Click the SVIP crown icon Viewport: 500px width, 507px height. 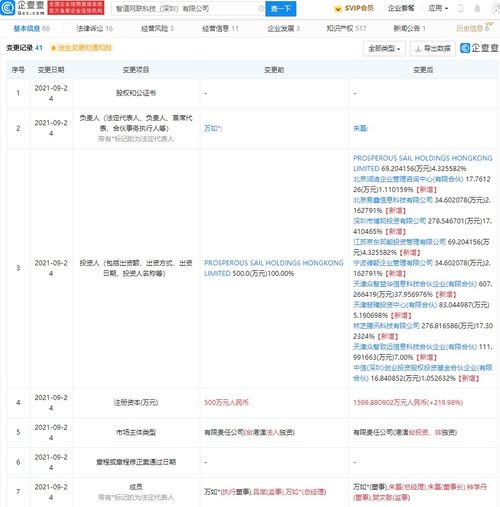(338, 9)
